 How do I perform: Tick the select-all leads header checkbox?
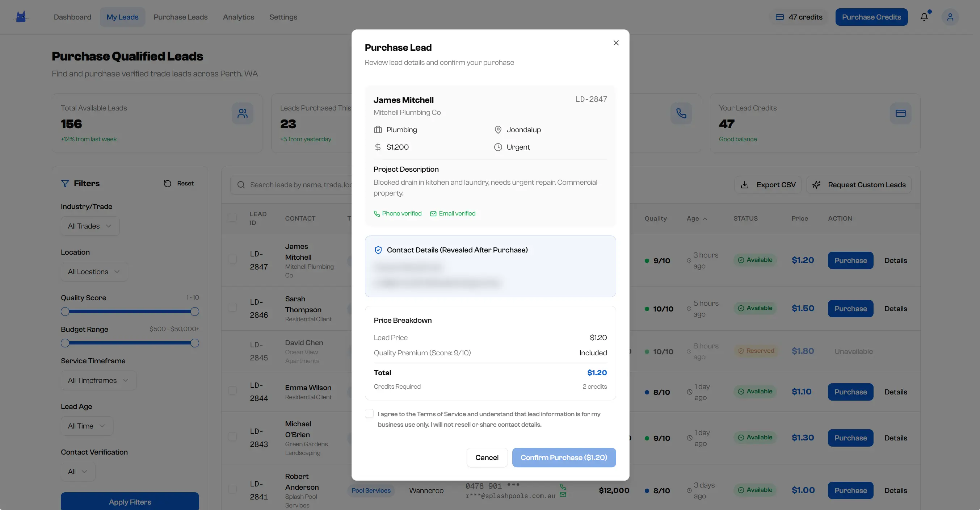[232, 218]
